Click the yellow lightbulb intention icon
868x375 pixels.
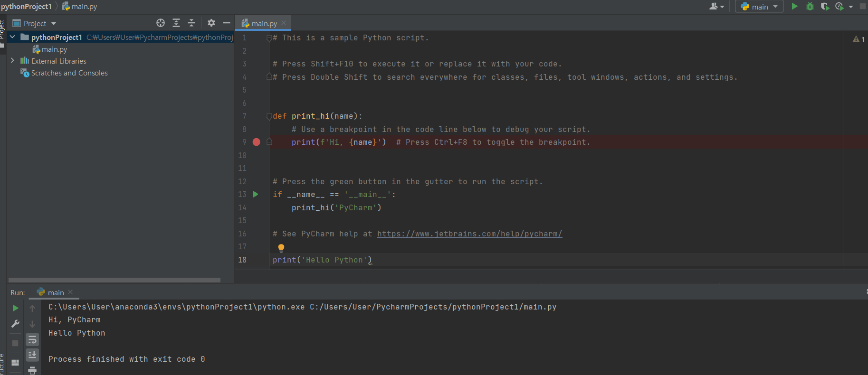pos(281,248)
